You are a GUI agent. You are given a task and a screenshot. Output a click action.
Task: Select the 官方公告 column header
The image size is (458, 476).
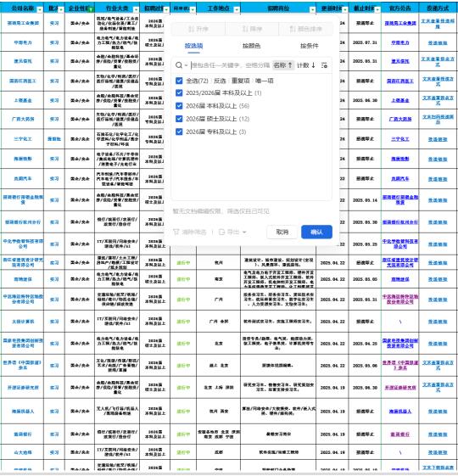click(x=400, y=8)
